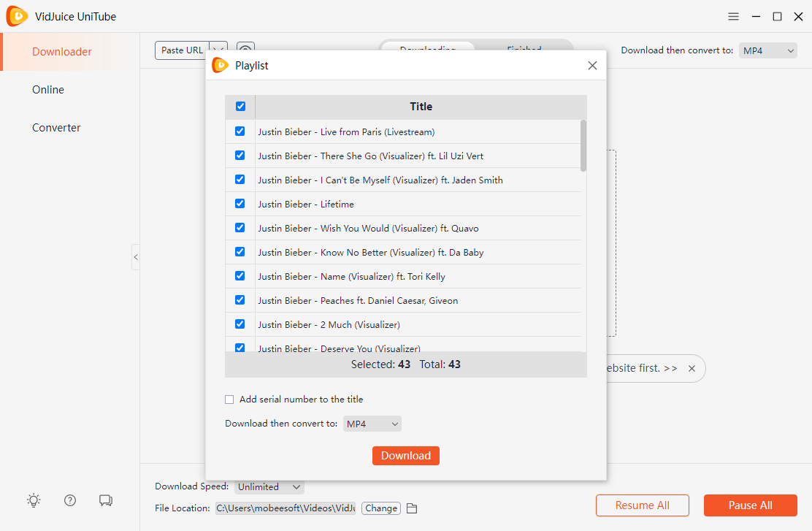This screenshot has width=812, height=531.
Task: Uncheck 'There She Go (Visualizer)' video
Action: [x=240, y=156]
